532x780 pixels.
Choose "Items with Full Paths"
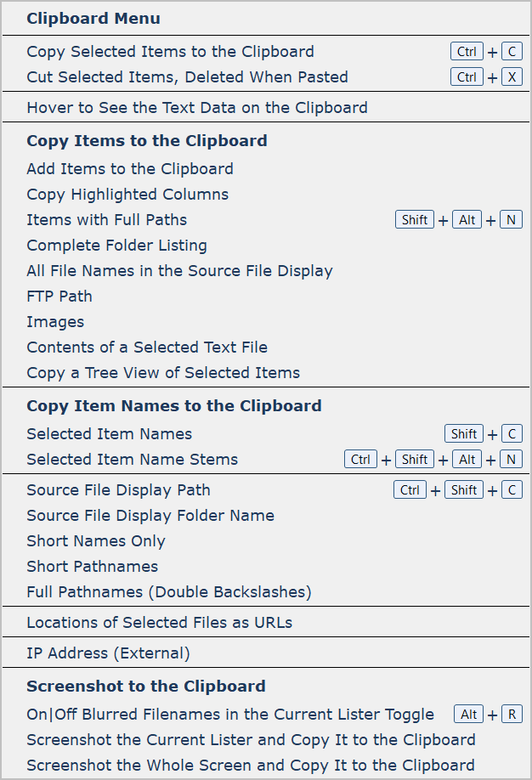tap(106, 219)
